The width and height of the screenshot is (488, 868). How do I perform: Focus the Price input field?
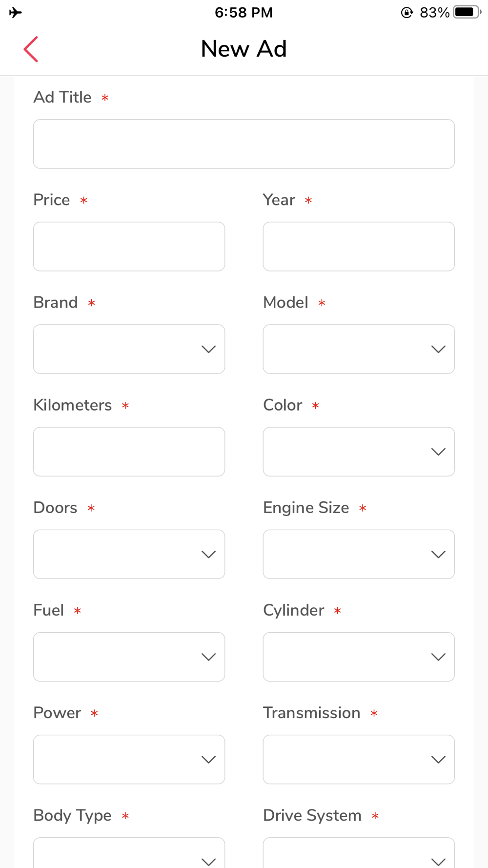[x=129, y=247]
